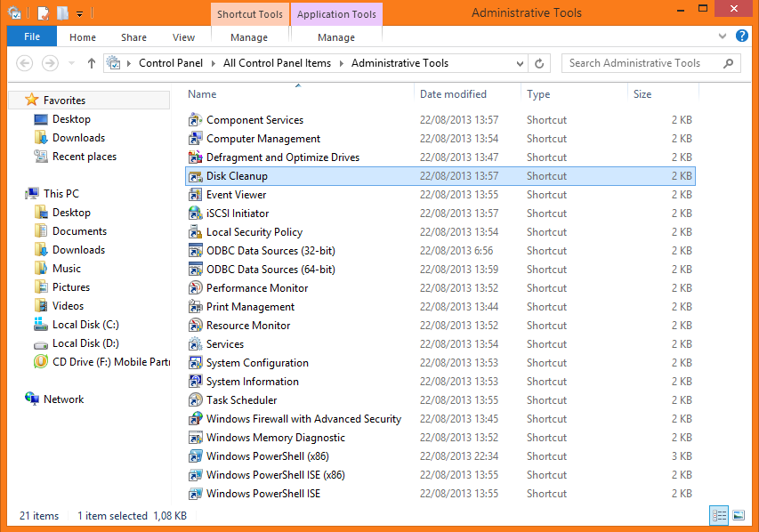This screenshot has width=759, height=532.
Task: Sort by the Name column header
Action: (298, 94)
